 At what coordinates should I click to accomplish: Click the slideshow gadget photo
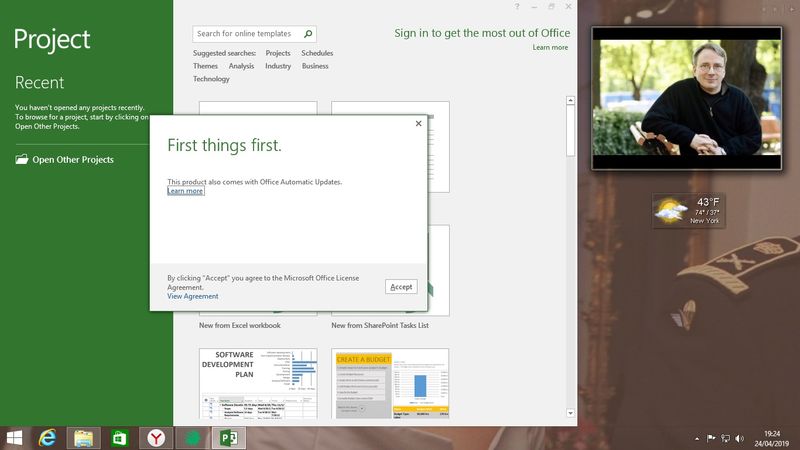tap(687, 98)
